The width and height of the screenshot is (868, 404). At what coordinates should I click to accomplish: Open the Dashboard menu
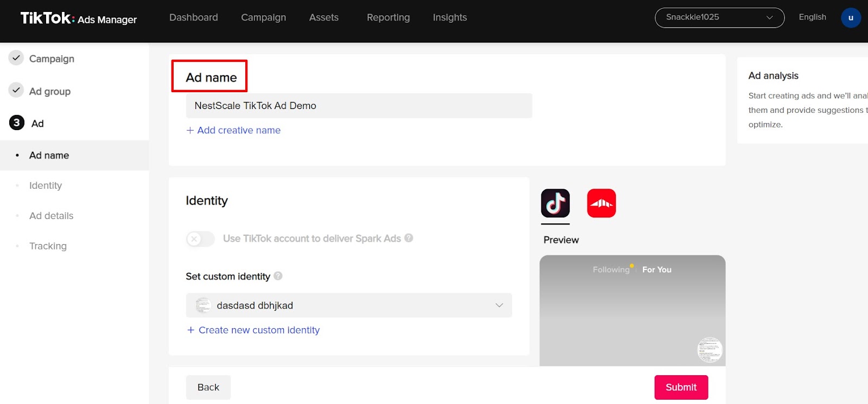tap(194, 17)
